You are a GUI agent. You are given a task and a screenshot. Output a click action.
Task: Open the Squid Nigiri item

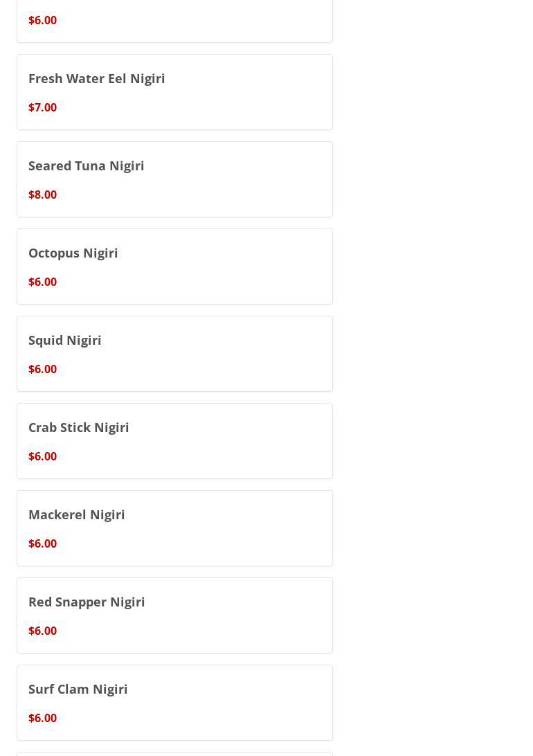pyautogui.click(x=174, y=354)
